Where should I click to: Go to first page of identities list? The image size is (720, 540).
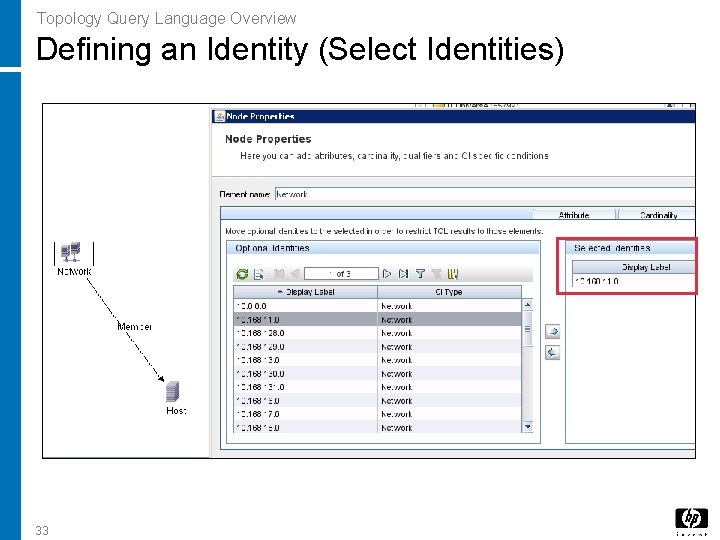[x=279, y=274]
